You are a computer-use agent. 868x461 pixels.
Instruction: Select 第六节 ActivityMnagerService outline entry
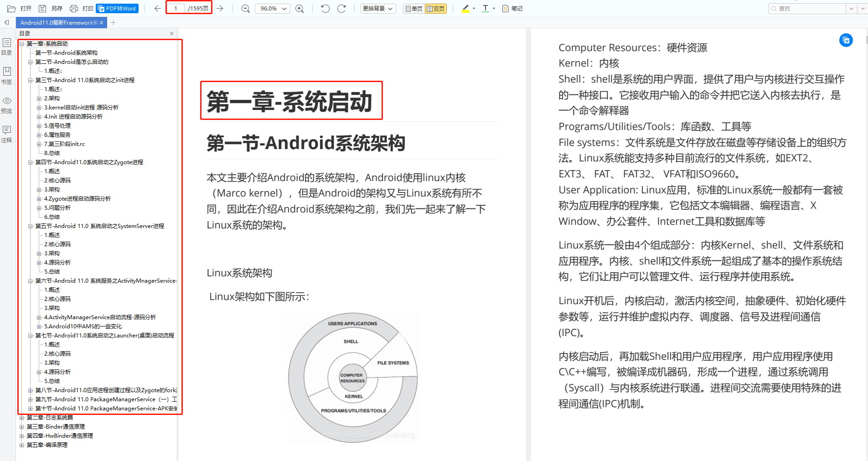[x=106, y=281]
